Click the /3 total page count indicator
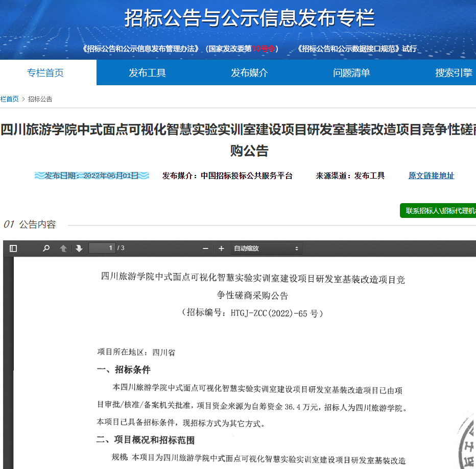The height and width of the screenshot is (469, 476). 121,248
